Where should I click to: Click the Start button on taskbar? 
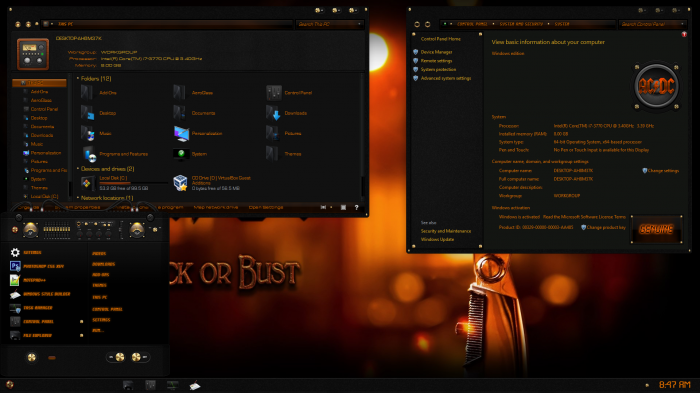[x=9, y=385]
